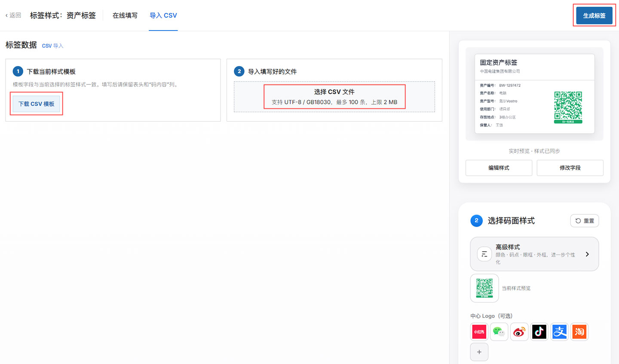
Task: Click 中国电建集团有限公司 company name
Action: pyautogui.click(x=500, y=71)
